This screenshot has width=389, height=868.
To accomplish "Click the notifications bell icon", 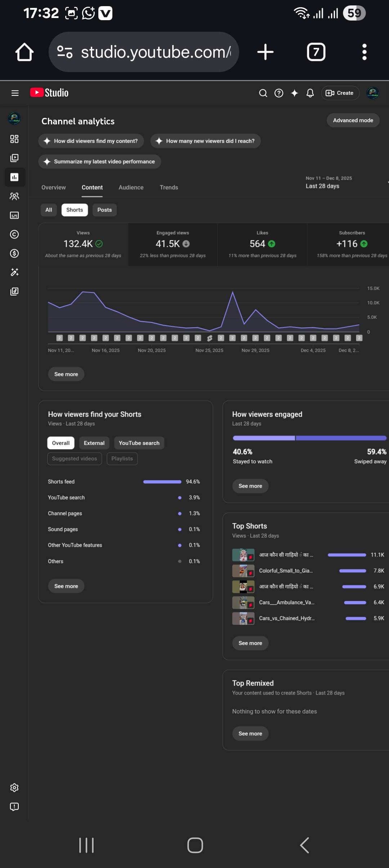I will 310,93.
